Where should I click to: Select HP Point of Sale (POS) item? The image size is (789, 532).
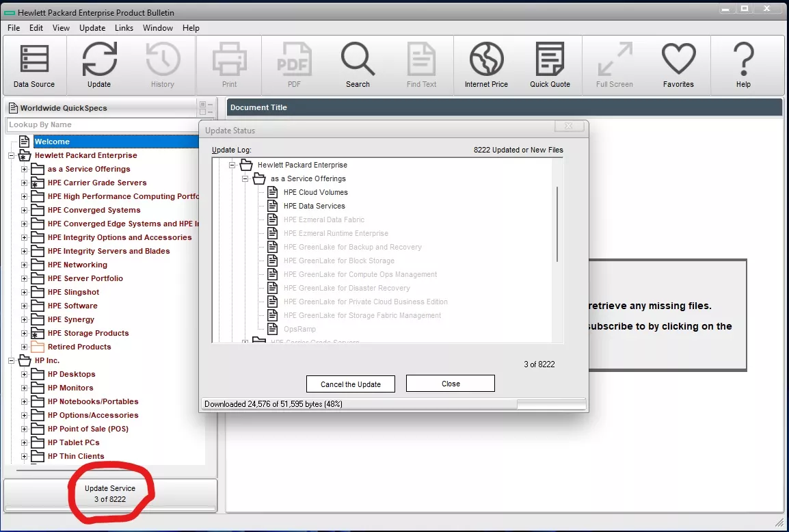pos(88,429)
